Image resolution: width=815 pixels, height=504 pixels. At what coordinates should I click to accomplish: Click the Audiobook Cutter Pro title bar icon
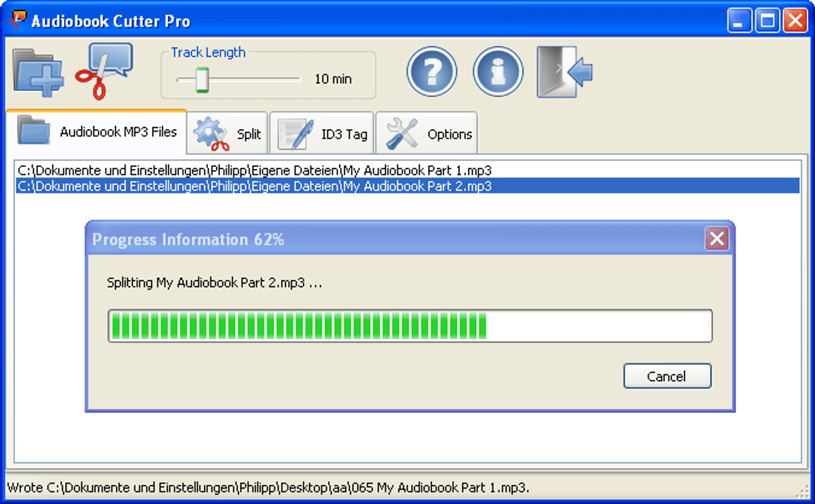click(x=16, y=20)
